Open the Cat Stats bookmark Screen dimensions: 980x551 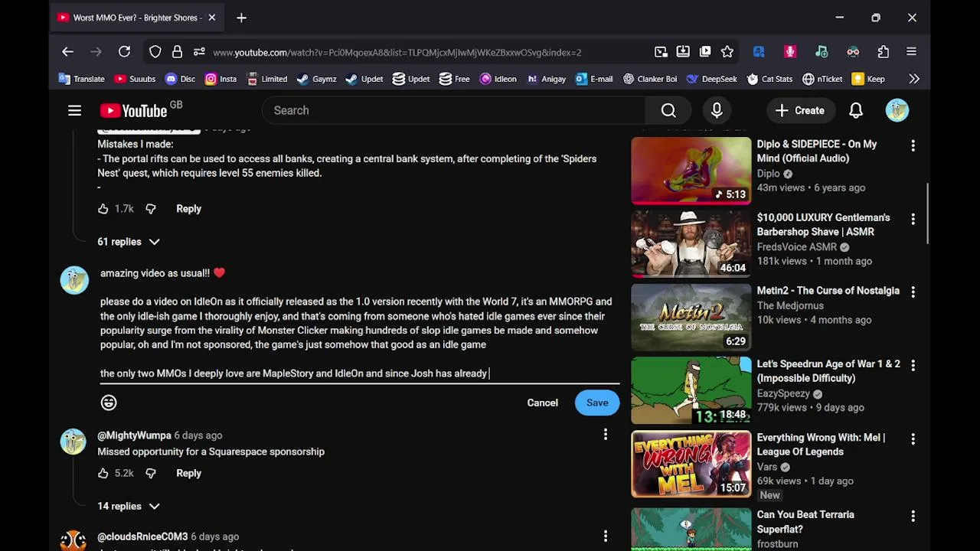pos(769,79)
